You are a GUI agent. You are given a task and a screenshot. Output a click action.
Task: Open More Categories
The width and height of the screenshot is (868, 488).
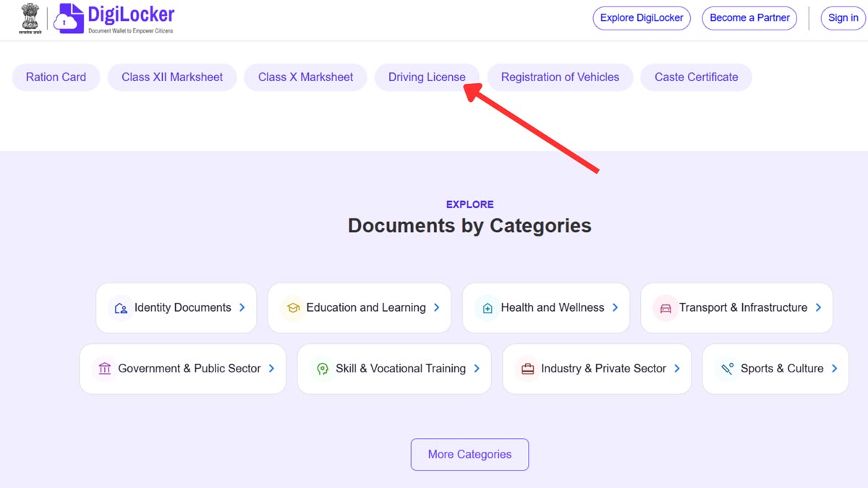tap(469, 454)
